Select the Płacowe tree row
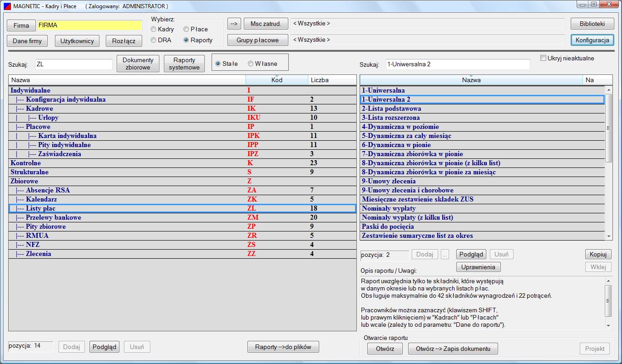The height and width of the screenshot is (364, 622). (x=182, y=127)
